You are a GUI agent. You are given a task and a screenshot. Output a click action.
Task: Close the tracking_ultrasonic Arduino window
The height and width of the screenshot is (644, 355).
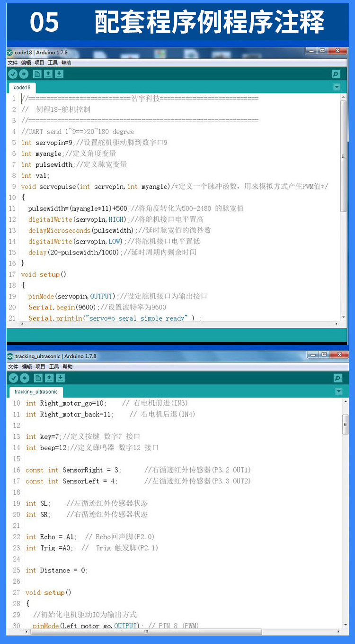point(339,354)
